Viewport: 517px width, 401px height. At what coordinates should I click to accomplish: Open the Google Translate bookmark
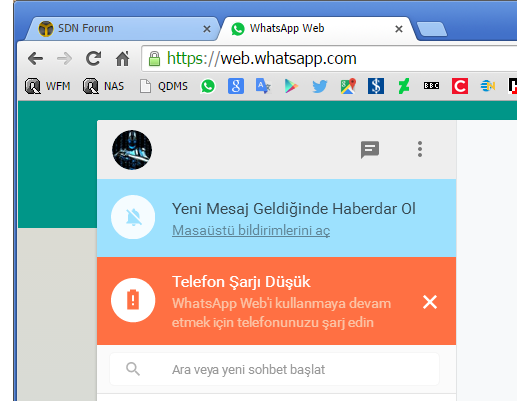click(x=263, y=86)
